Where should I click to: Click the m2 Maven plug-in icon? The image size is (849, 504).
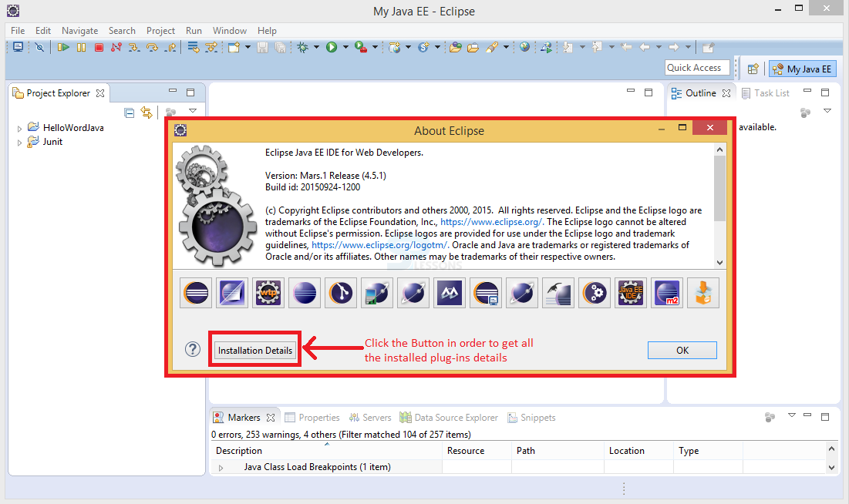coord(667,293)
